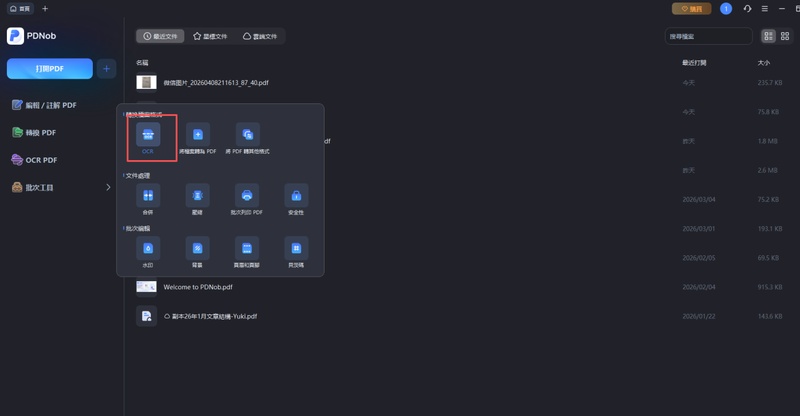Click the file search input field
800x416 pixels.
(708, 36)
